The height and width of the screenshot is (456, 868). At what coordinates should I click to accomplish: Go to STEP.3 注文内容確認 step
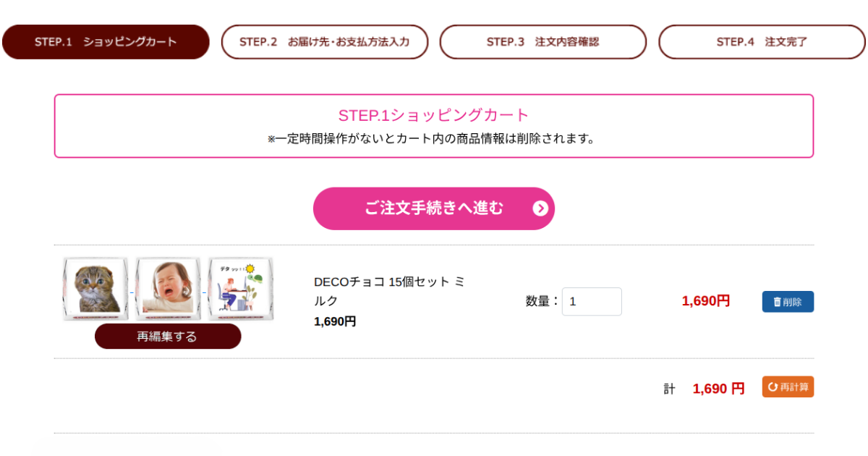tap(543, 42)
